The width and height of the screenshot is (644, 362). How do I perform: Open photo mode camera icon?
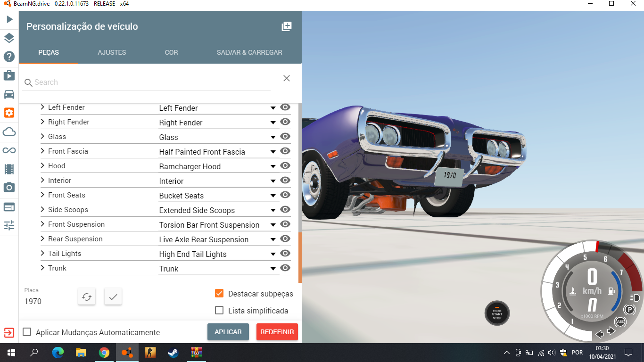(9, 188)
